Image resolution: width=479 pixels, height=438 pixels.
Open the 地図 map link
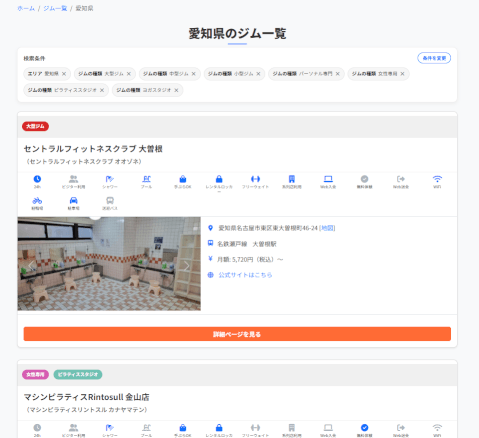pos(327,228)
